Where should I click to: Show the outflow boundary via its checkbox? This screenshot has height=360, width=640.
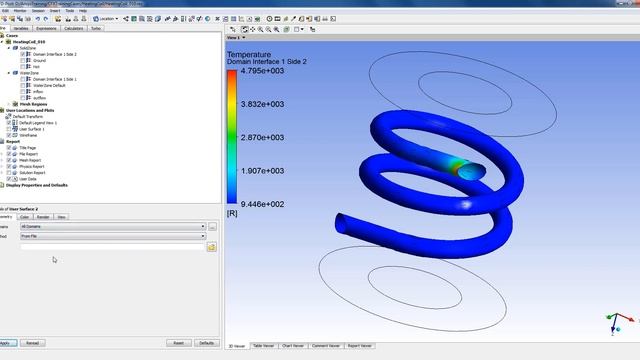tap(23, 98)
